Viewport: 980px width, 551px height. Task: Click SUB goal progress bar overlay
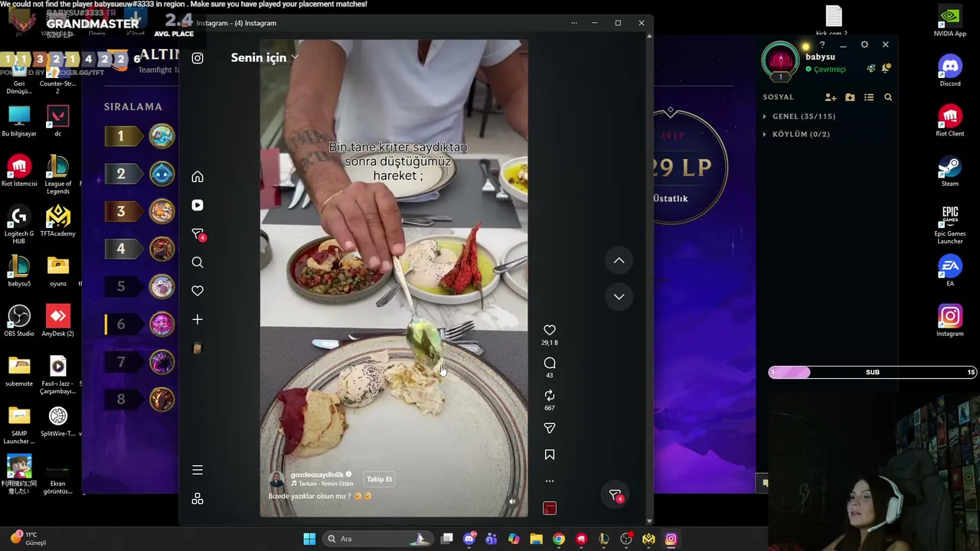(873, 372)
